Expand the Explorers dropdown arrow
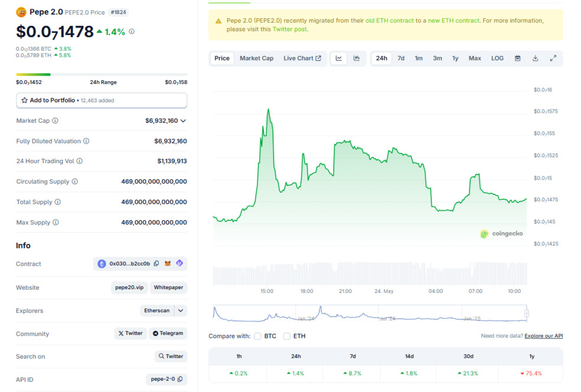The image size is (581, 392). point(181,311)
